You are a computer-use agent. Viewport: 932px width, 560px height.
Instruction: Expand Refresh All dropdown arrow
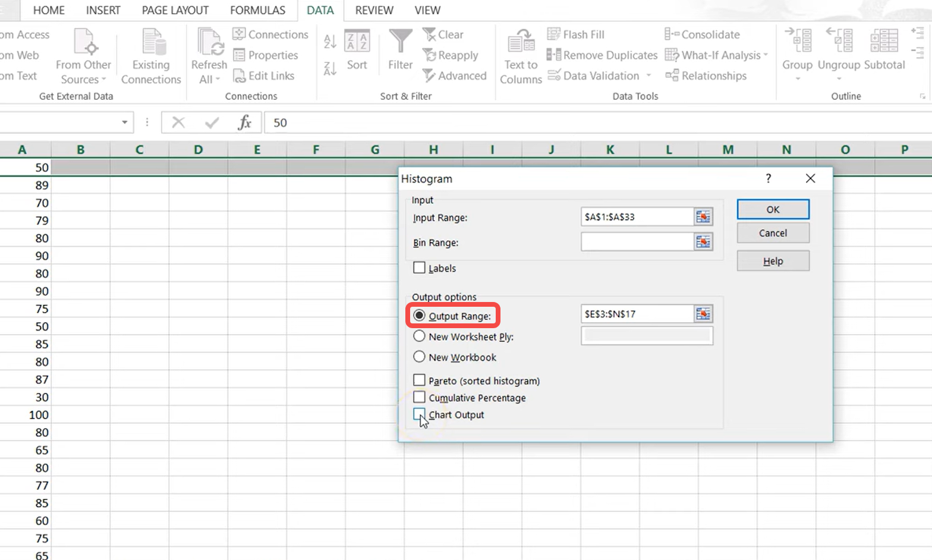[218, 80]
